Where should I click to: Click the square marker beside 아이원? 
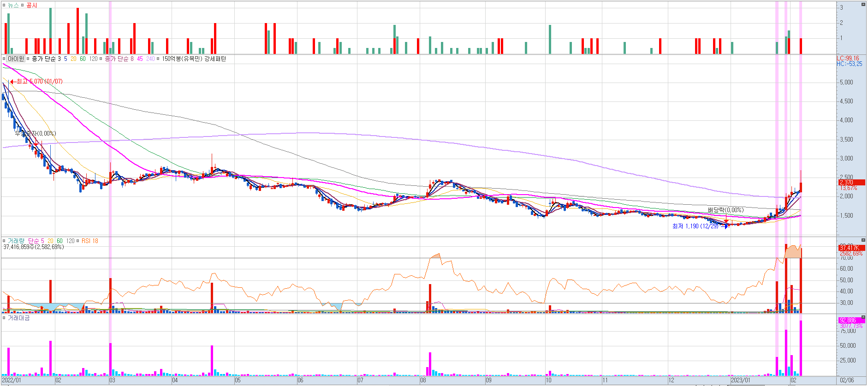(4, 59)
